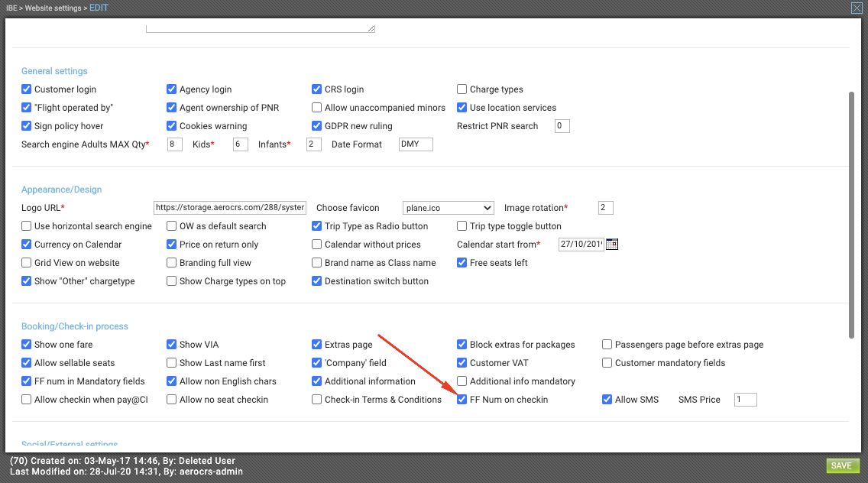Image resolution: width=868 pixels, height=483 pixels.
Task: Enable Use horizontal search engine
Action: click(x=26, y=226)
